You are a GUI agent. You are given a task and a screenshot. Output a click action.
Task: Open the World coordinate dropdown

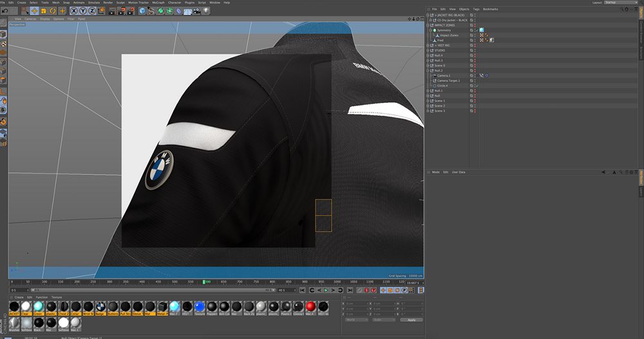pyautogui.click(x=357, y=320)
